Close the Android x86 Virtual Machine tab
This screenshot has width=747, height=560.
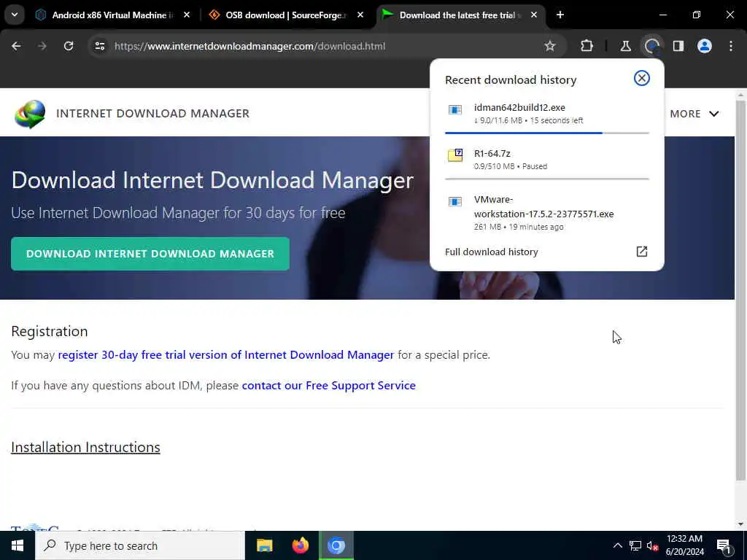coord(187,15)
